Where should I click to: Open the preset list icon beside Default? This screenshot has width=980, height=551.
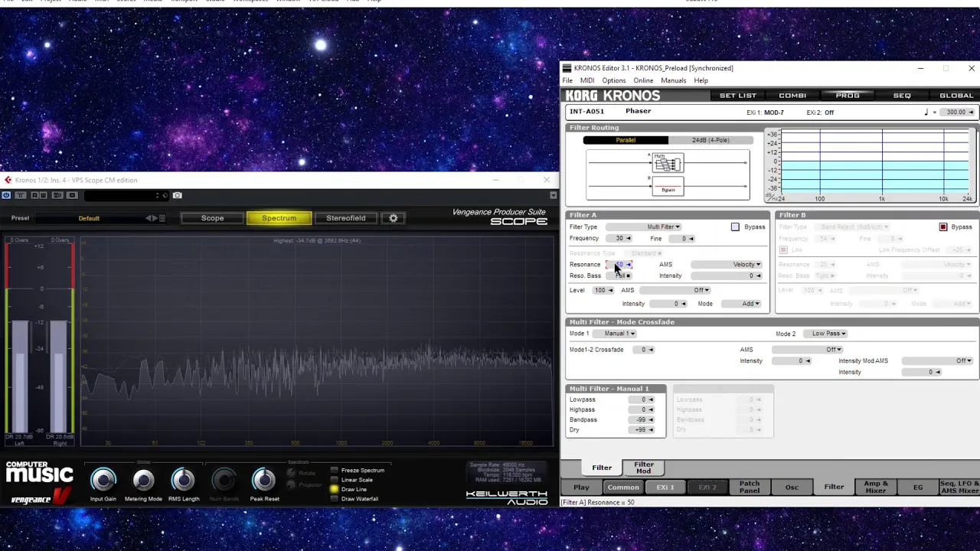click(x=162, y=218)
